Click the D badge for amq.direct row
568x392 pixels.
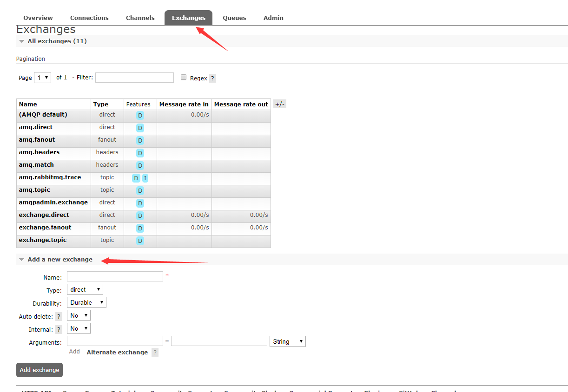[x=140, y=128]
